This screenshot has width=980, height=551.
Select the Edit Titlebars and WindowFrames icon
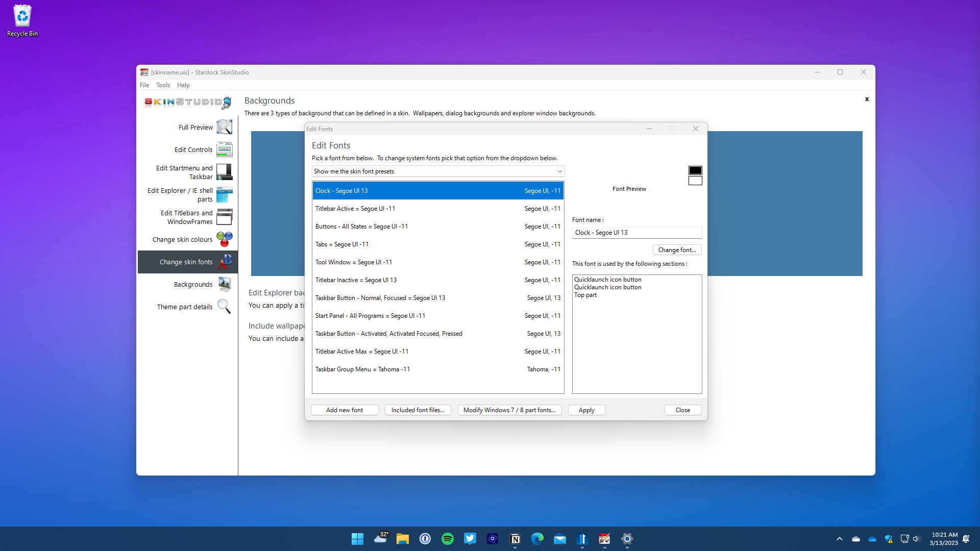click(224, 217)
